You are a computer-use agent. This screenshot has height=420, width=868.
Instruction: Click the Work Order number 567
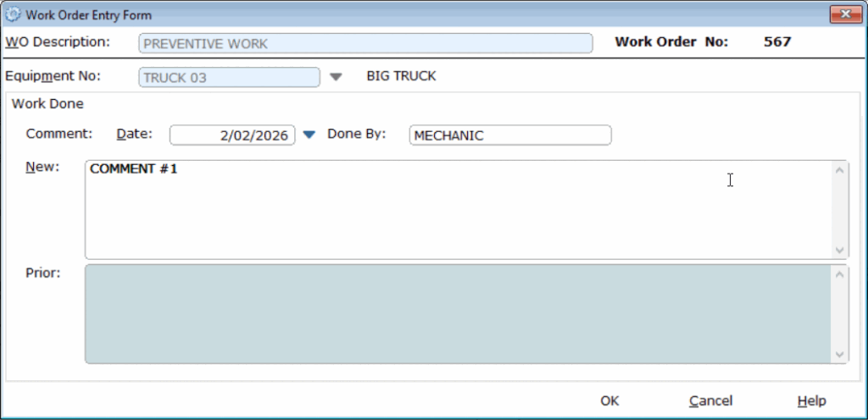tap(776, 41)
